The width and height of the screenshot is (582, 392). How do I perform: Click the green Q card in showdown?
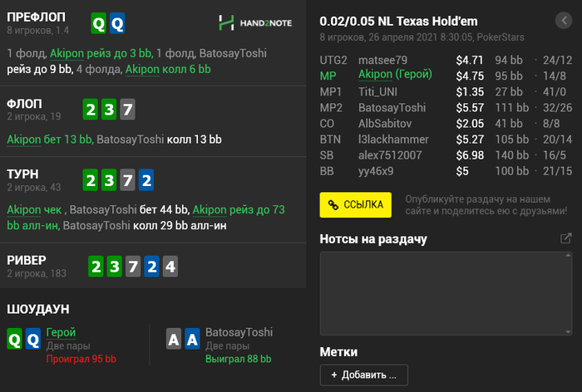tap(14, 339)
